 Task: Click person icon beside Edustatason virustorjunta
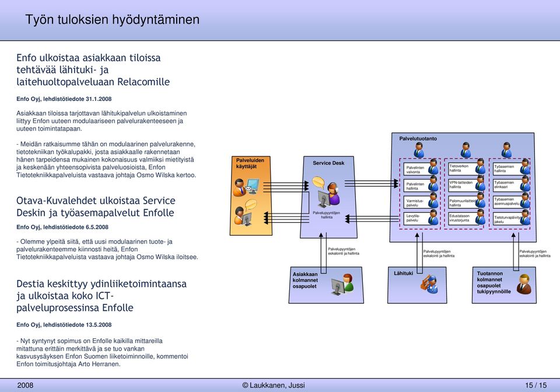[480, 216]
